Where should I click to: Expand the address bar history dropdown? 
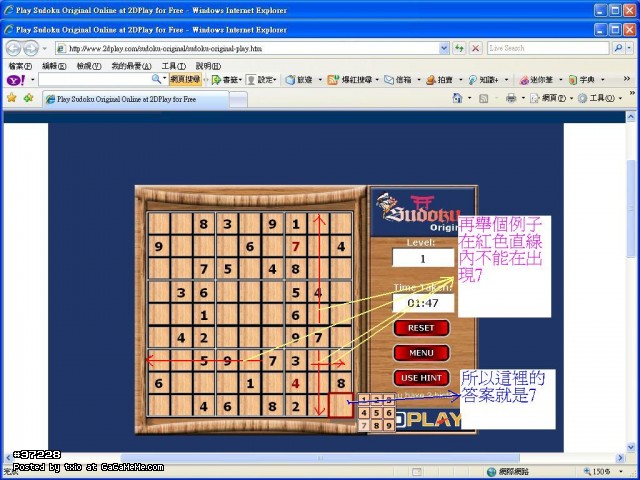click(444, 48)
